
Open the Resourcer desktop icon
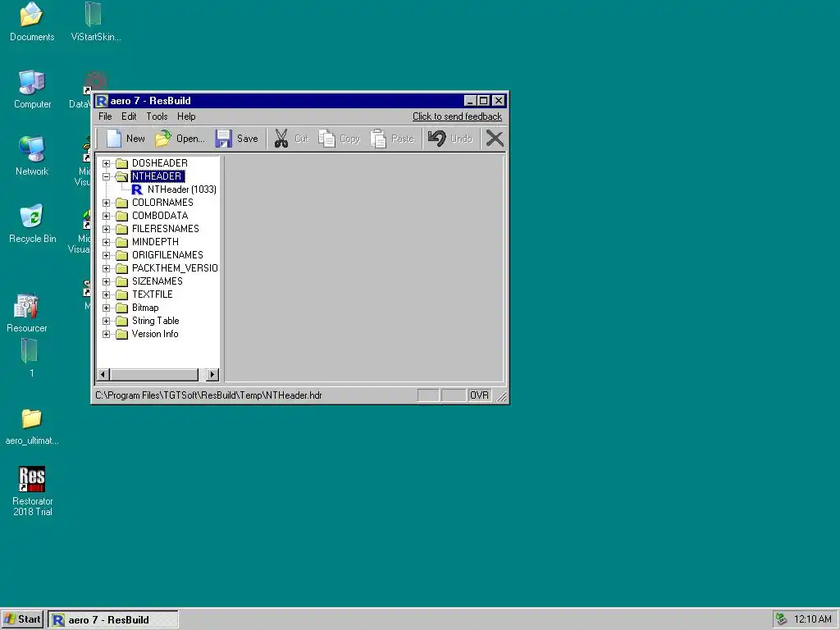27,313
